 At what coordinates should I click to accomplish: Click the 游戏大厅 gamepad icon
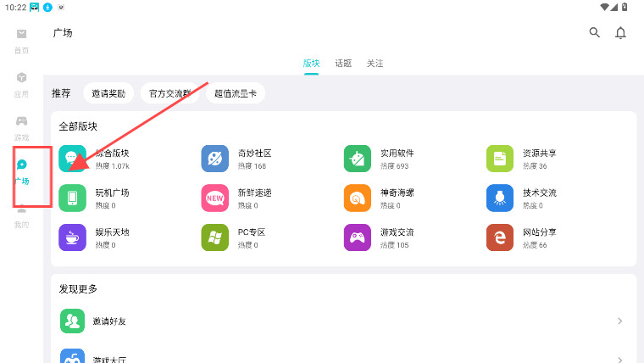tap(72, 356)
